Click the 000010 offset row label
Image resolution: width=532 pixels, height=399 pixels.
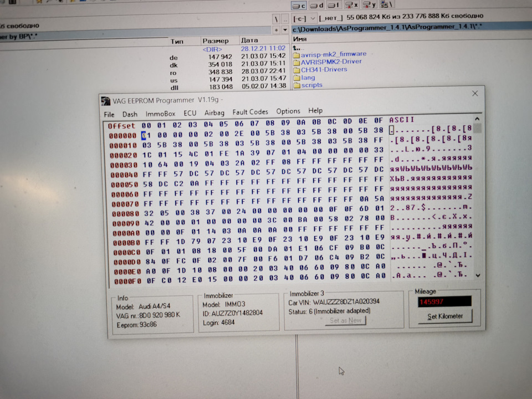coord(123,146)
